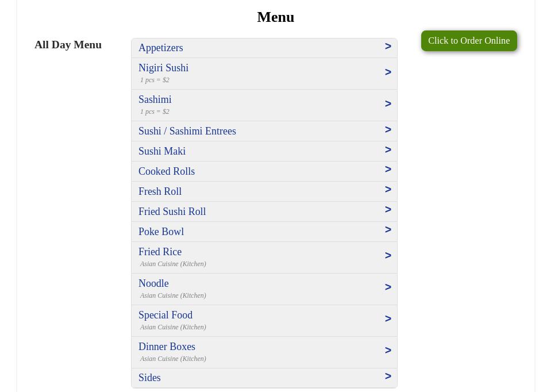543x392 pixels.
Task: Click the chevron on the Sushi Maki row
Action: pos(388,150)
